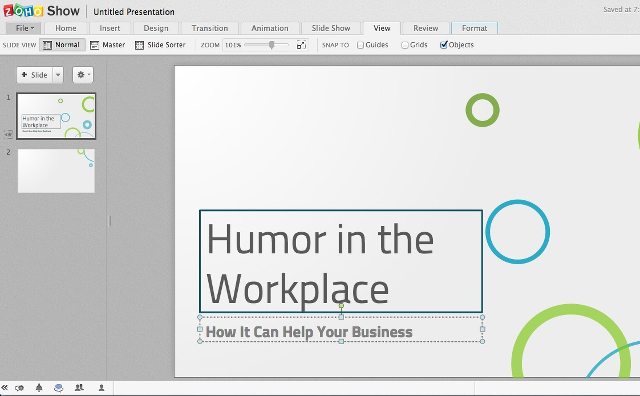
Task: Select slide 2 thumbnail
Action: [56, 171]
